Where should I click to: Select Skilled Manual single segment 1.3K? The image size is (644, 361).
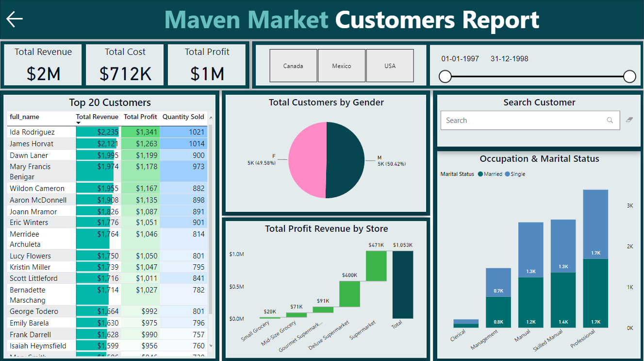click(563, 246)
